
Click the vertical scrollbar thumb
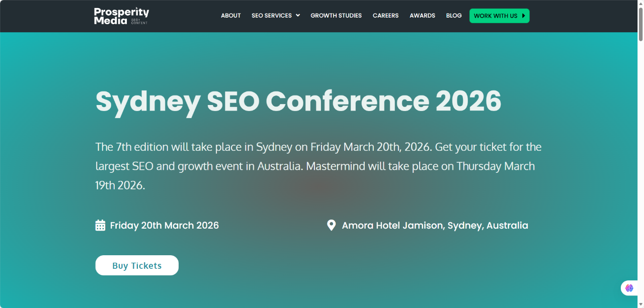[x=640, y=24]
